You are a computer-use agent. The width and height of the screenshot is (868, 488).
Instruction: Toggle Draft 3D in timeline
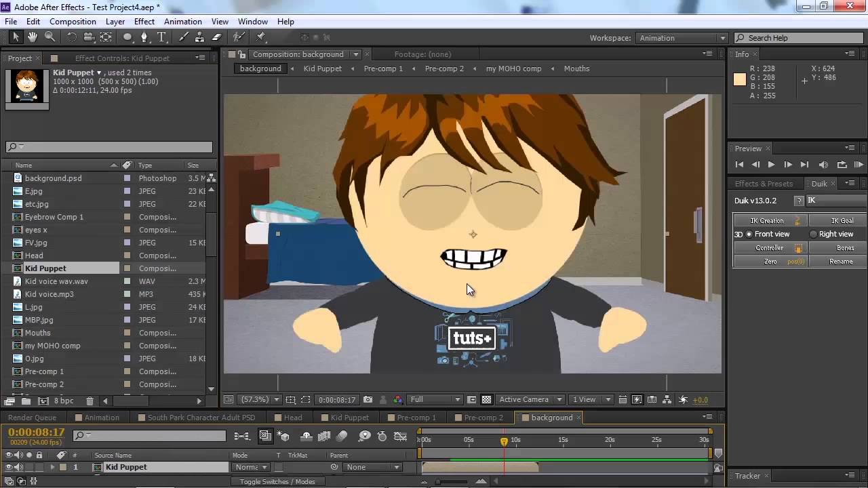tap(283, 436)
